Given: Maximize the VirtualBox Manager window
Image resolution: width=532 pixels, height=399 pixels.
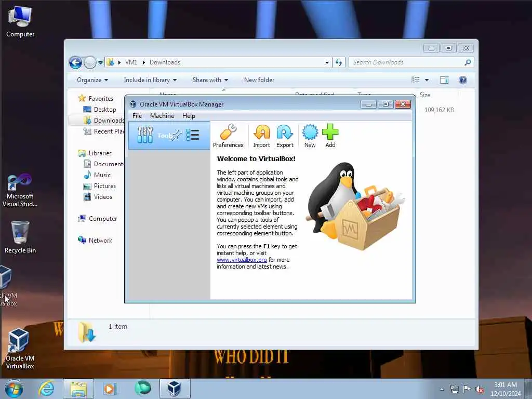Looking at the screenshot, I should (386, 104).
